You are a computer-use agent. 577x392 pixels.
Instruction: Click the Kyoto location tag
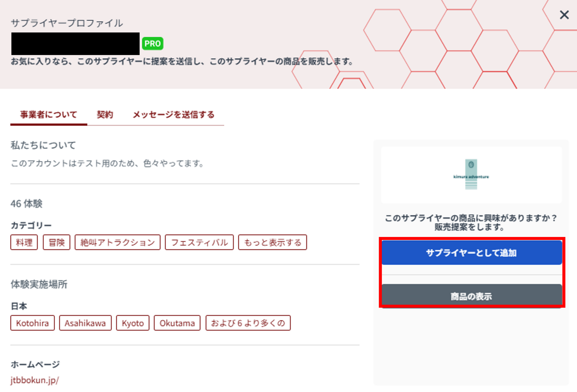pos(133,323)
